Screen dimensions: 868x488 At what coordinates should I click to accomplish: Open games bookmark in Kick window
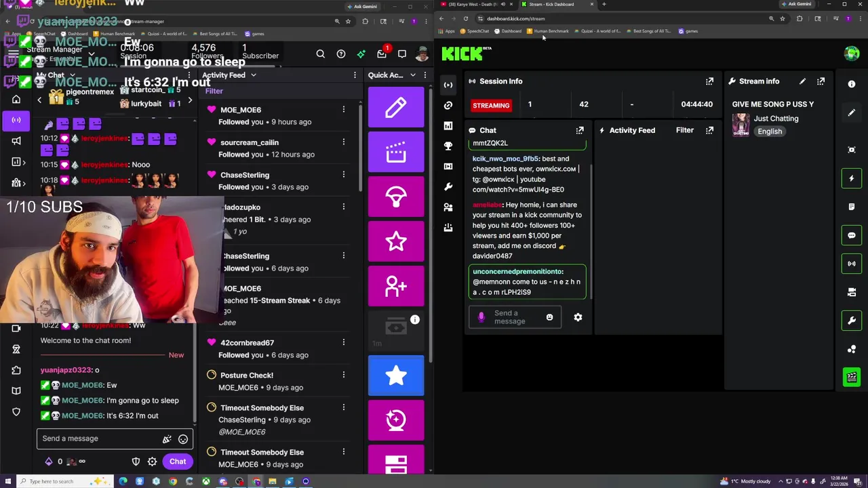click(688, 31)
